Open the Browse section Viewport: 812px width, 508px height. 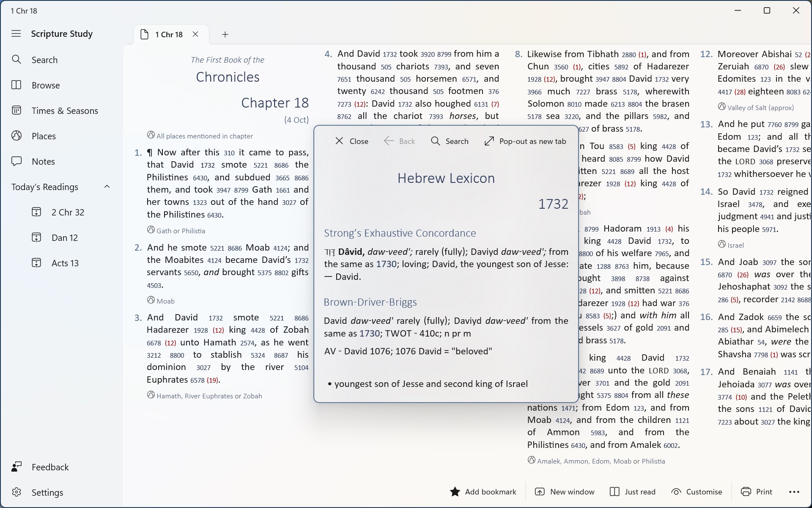click(x=45, y=85)
